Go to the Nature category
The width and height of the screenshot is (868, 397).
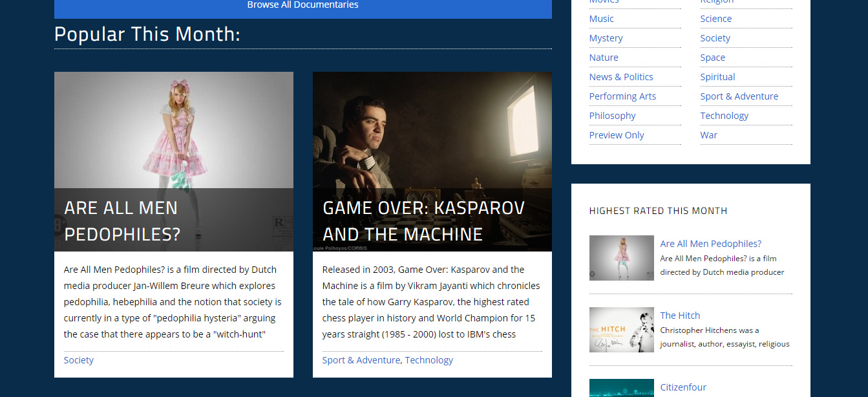coord(604,58)
